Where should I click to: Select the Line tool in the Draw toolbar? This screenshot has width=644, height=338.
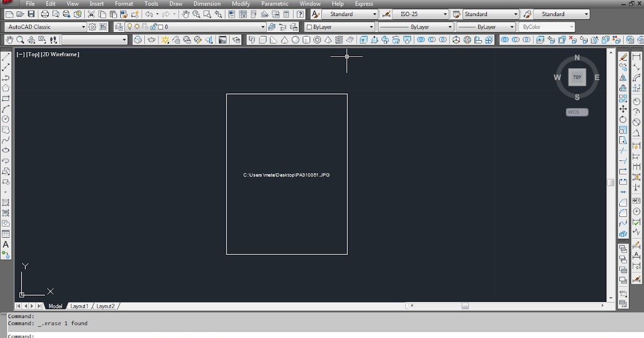[6, 57]
